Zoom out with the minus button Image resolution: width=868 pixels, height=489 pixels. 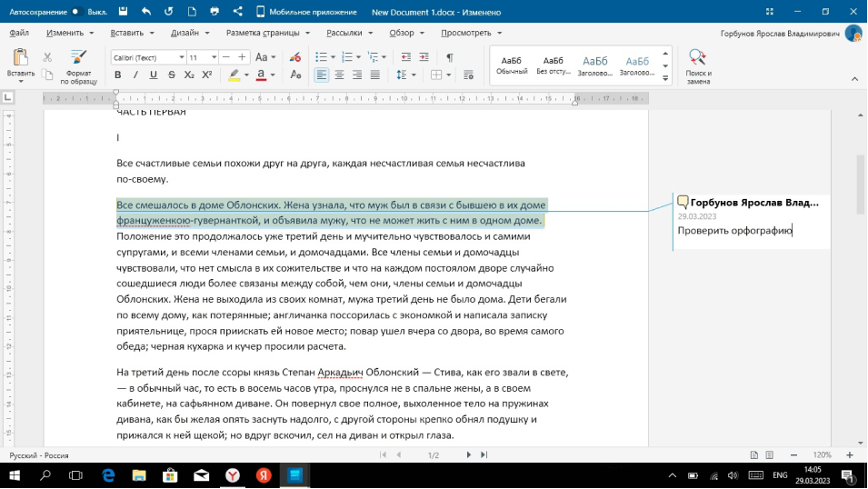tap(793, 454)
